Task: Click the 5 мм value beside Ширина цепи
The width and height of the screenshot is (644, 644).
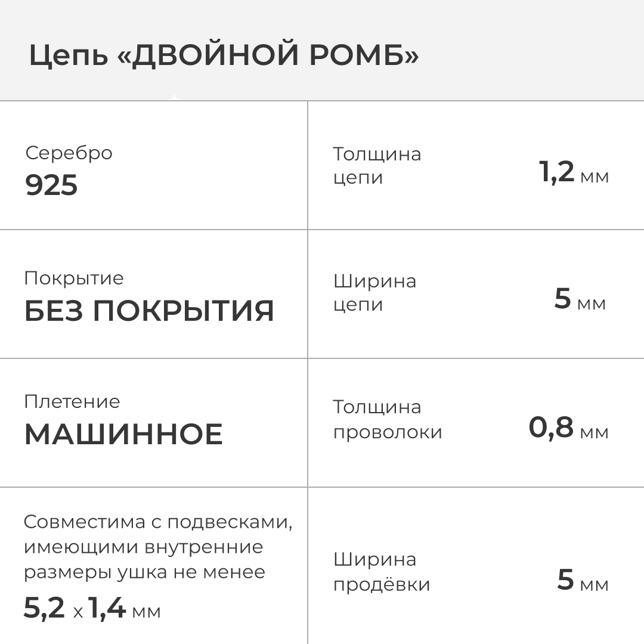Action: (580, 299)
